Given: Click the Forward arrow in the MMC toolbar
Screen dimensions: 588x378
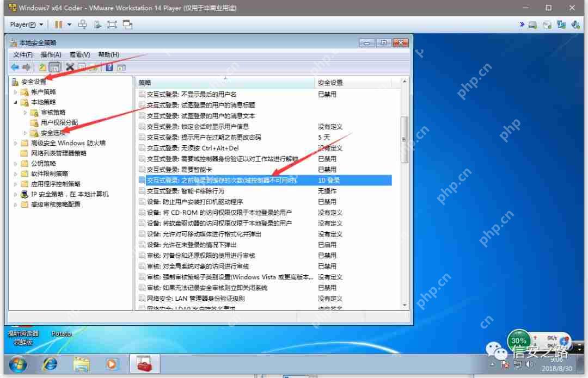Looking at the screenshot, I should point(26,67).
